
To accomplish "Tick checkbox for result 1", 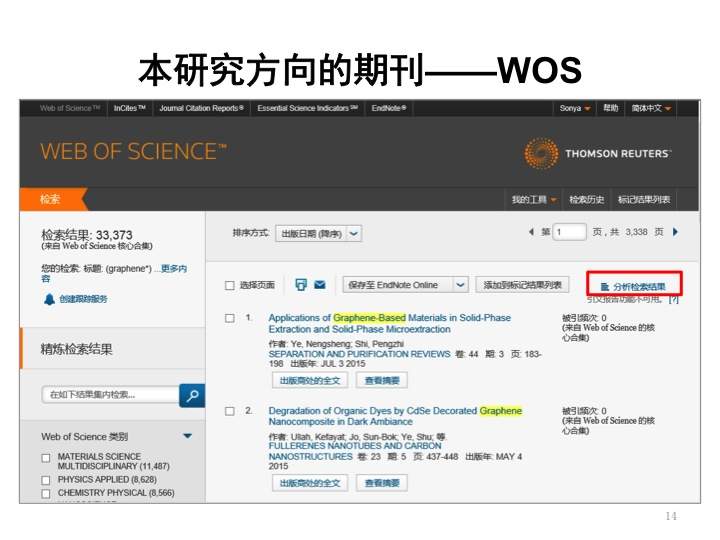I will (x=230, y=318).
